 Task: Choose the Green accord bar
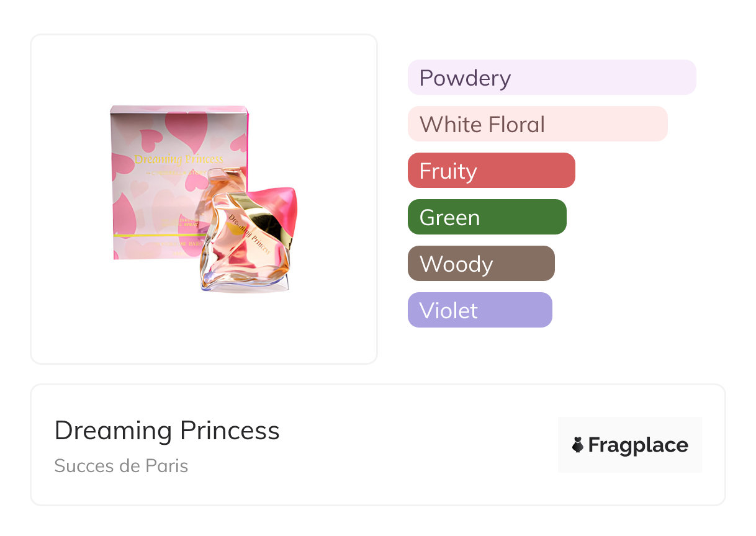coord(487,217)
